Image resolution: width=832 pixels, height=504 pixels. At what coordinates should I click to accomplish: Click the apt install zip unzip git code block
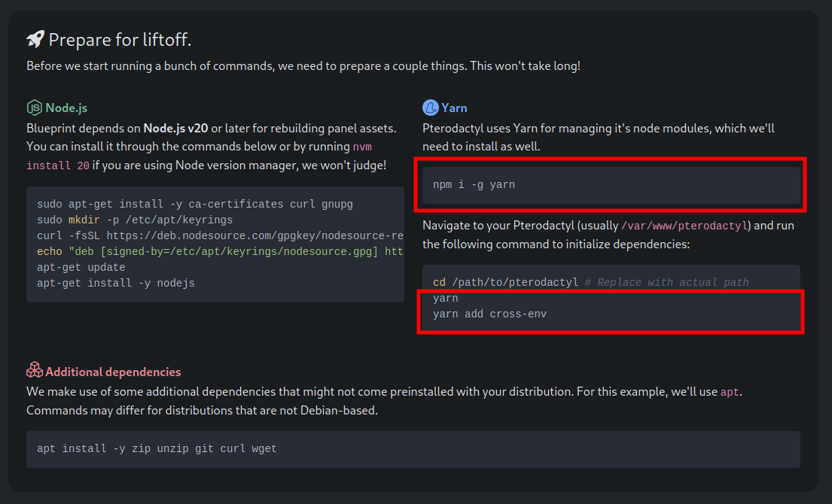tap(413, 449)
